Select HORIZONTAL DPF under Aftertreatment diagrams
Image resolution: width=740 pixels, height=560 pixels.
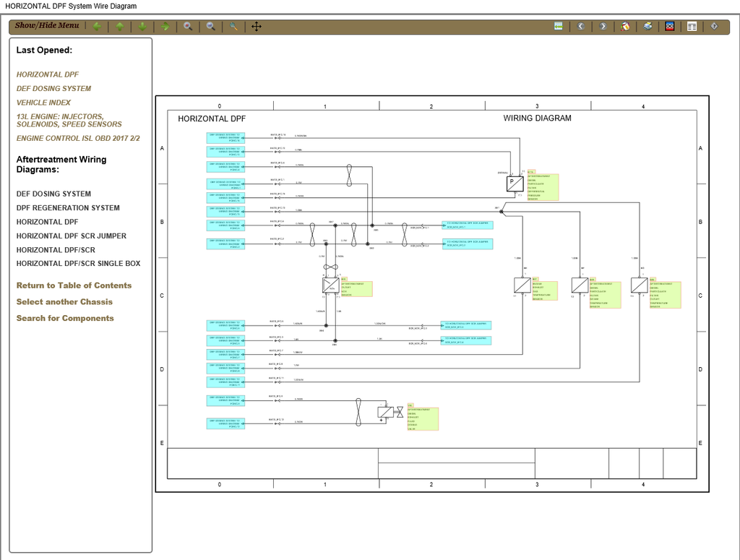point(47,222)
